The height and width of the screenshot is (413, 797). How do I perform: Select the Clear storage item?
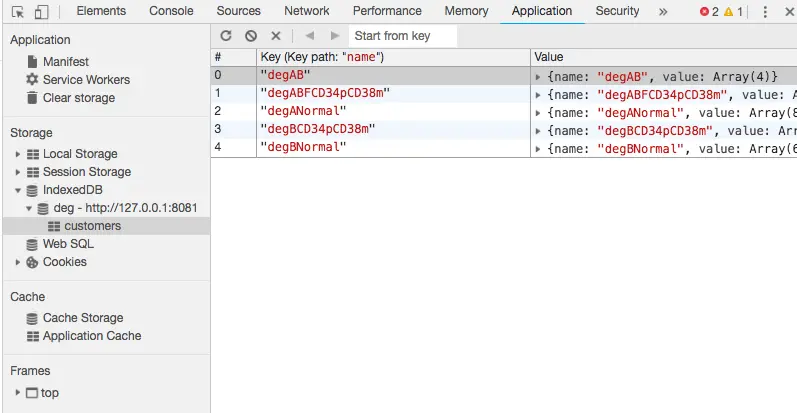point(78,98)
